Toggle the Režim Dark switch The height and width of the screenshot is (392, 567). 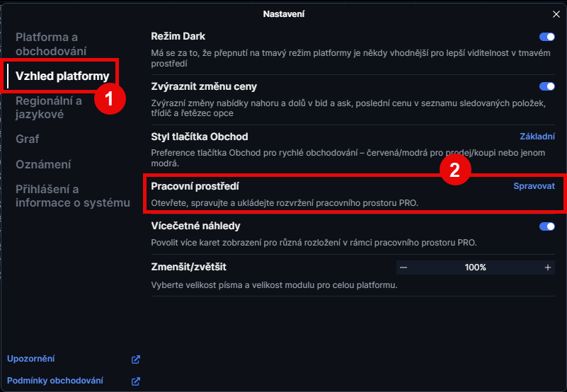click(x=546, y=37)
